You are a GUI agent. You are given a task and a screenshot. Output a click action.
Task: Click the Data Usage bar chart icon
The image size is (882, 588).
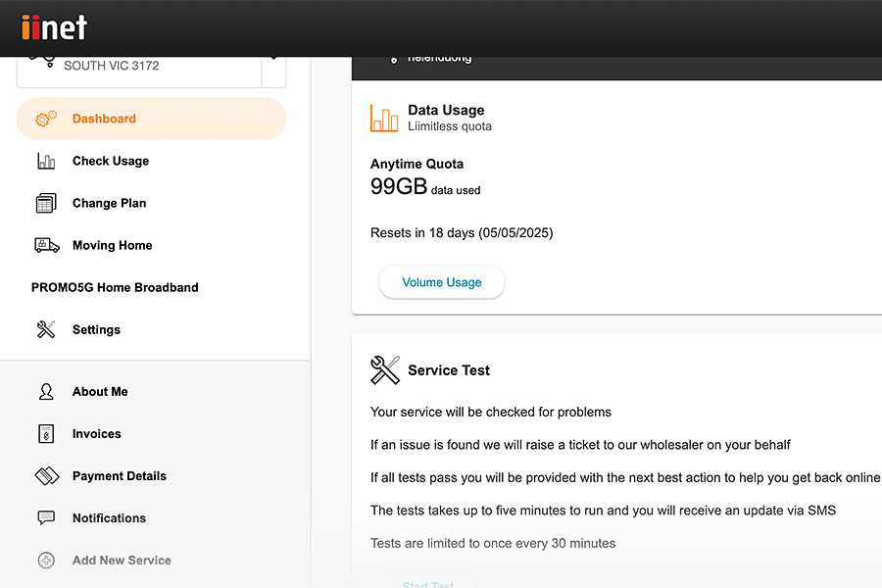[x=384, y=117]
